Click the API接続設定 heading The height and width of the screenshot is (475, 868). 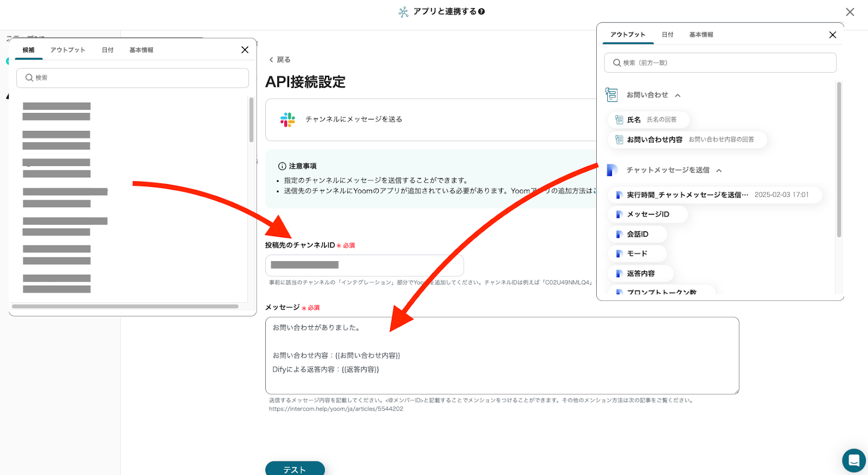(x=305, y=82)
